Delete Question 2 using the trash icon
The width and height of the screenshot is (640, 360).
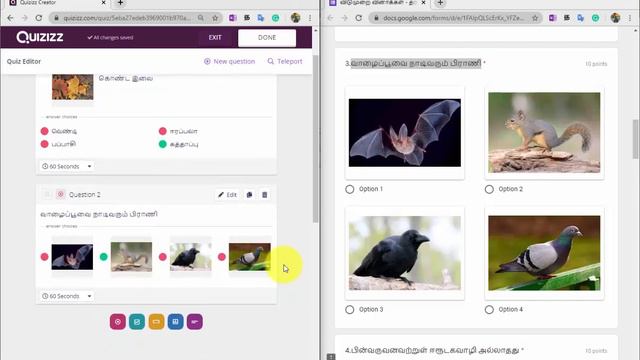264,195
